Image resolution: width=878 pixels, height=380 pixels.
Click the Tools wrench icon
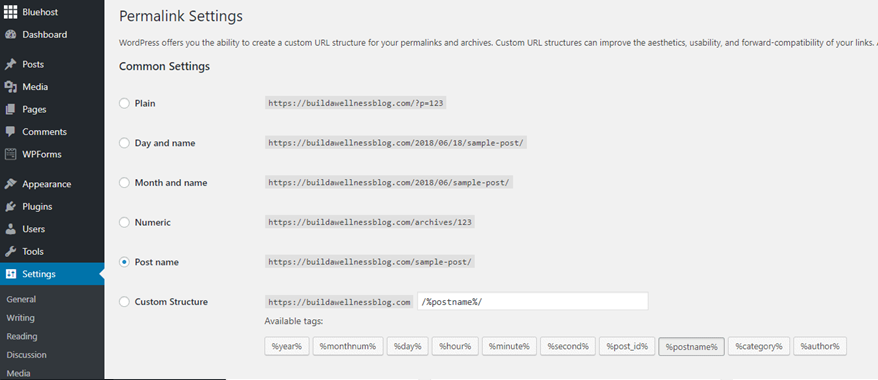click(x=11, y=251)
